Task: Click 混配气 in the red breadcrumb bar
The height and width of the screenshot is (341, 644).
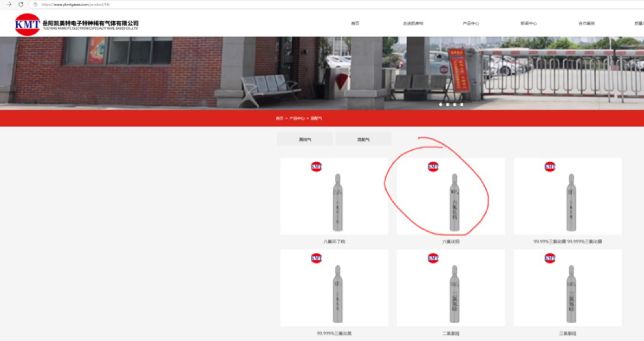Action: point(316,118)
